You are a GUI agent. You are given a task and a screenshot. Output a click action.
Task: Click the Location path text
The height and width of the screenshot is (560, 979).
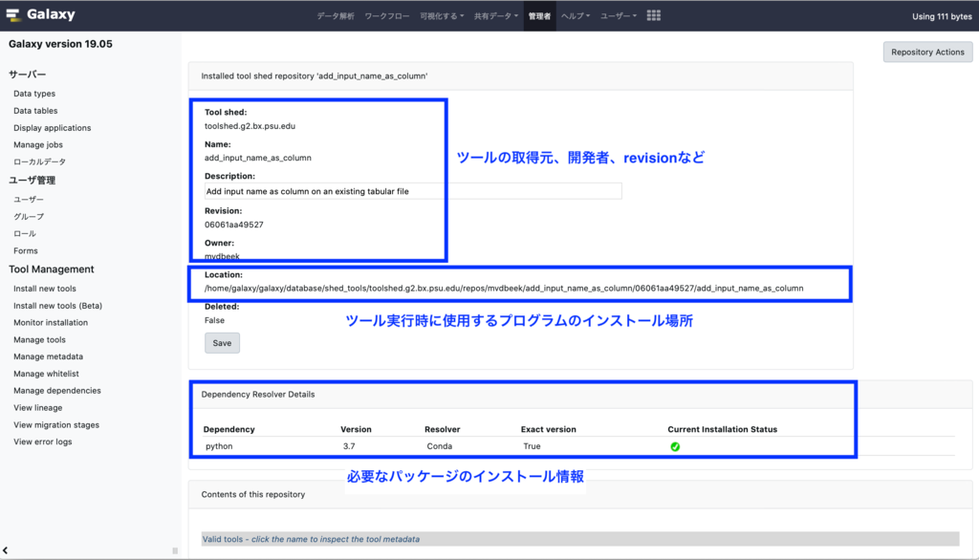click(504, 289)
